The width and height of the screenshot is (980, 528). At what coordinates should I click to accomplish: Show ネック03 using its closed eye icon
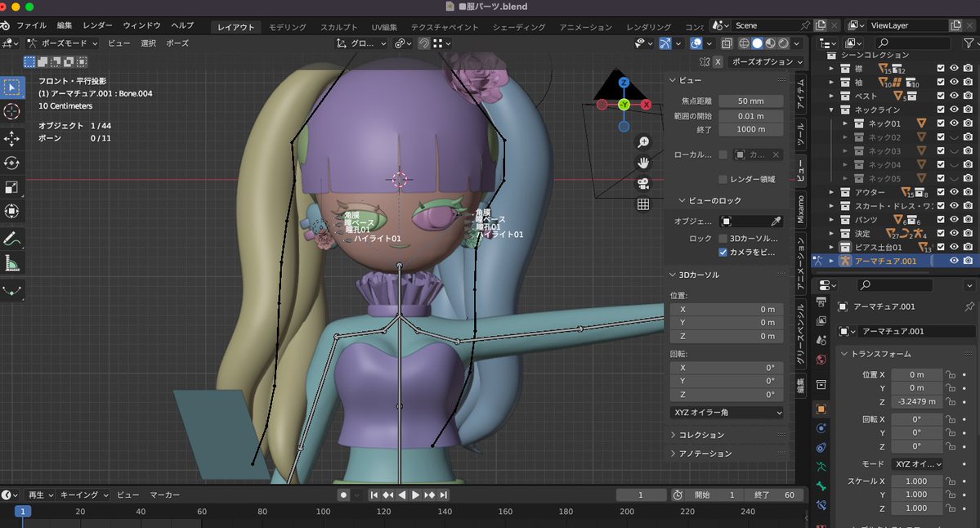[x=954, y=150]
